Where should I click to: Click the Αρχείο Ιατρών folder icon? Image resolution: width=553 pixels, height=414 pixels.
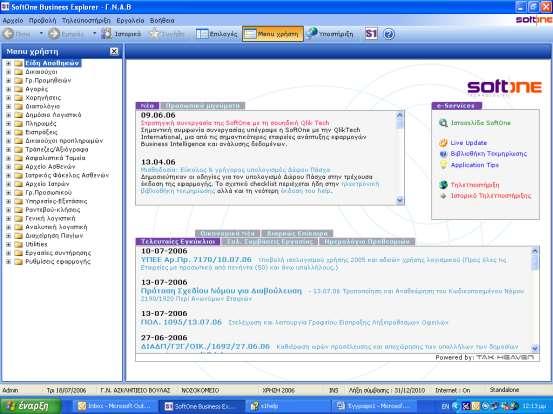[18, 184]
